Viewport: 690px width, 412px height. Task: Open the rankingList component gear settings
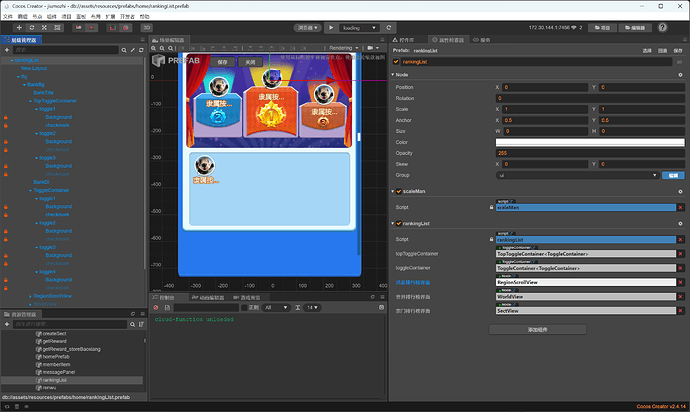pos(679,223)
